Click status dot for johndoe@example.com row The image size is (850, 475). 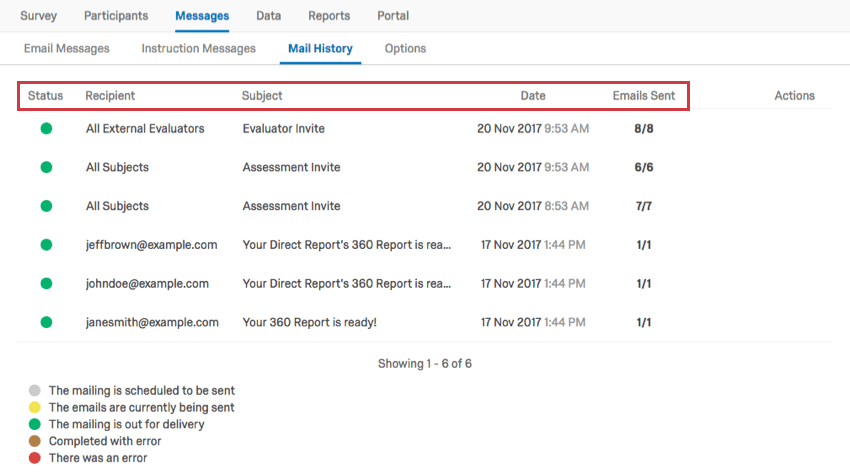[x=46, y=284]
